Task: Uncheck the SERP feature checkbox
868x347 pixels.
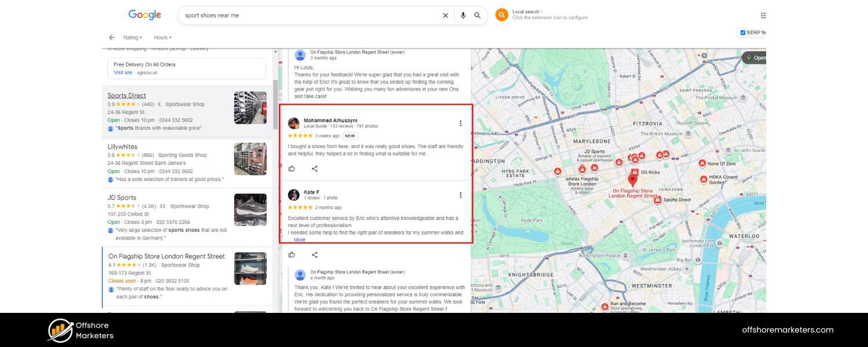Action: [x=742, y=32]
